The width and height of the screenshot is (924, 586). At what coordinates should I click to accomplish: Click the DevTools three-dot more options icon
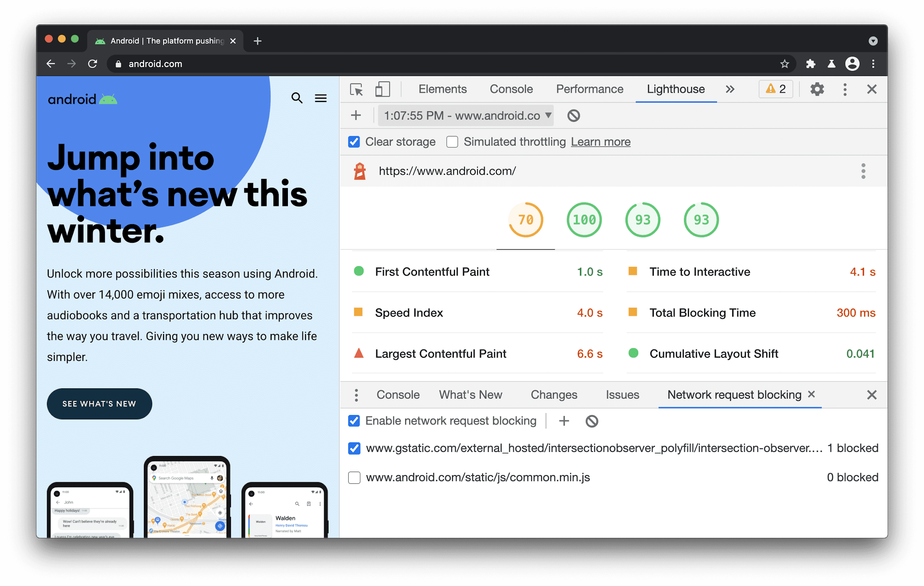[x=845, y=88]
